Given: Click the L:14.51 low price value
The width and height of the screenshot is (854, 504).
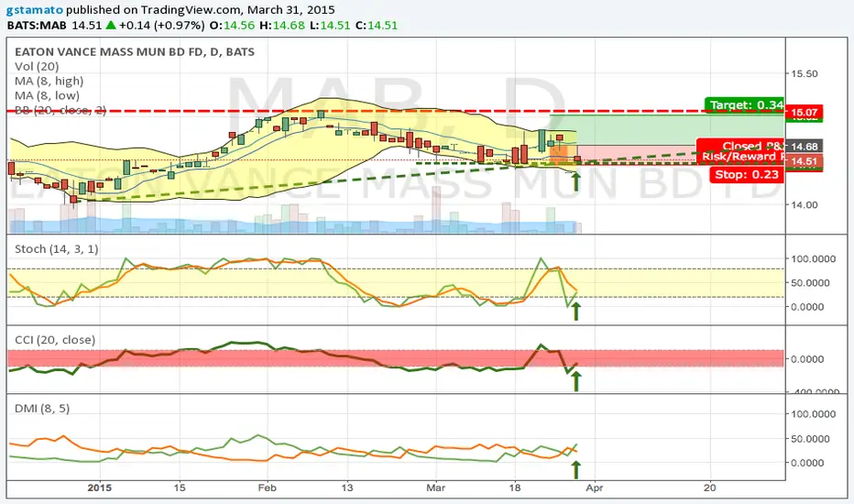Looking at the screenshot, I should click(330, 25).
